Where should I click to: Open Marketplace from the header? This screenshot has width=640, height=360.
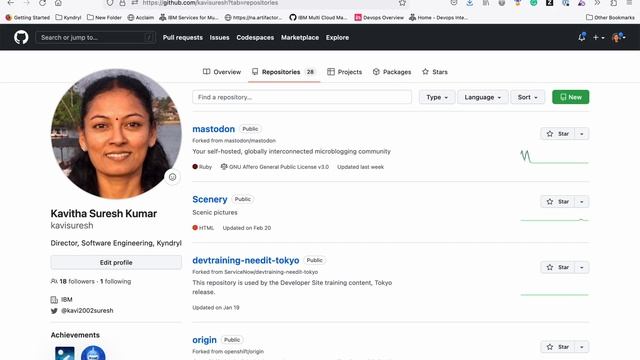tap(300, 38)
